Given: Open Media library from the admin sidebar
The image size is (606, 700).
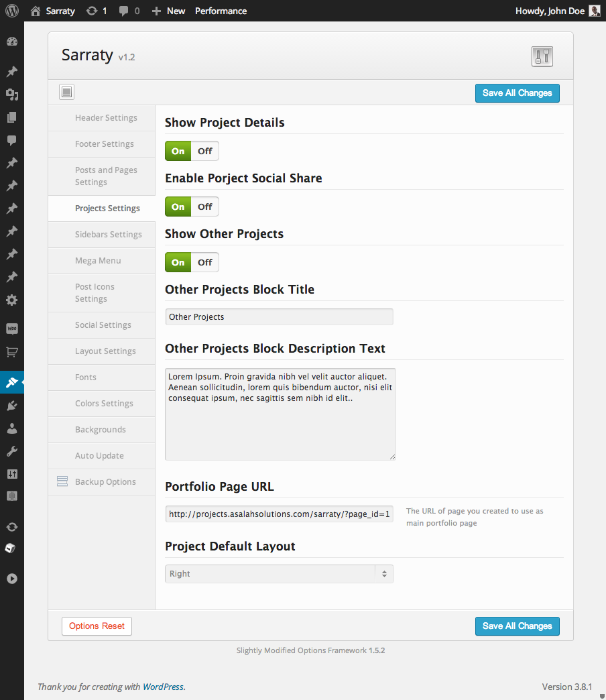Looking at the screenshot, I should (x=11, y=95).
